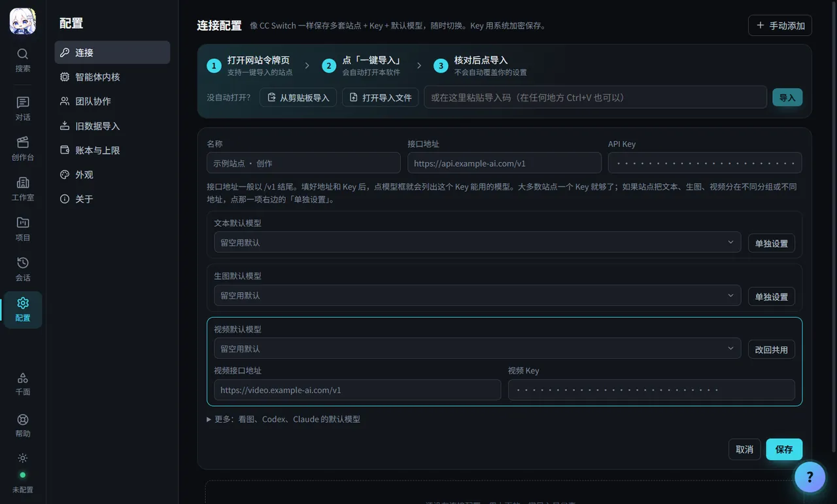Expand 更多：看图、Codex、Claude 的默认模型
Viewport: 837px width, 504px height.
pyautogui.click(x=284, y=419)
